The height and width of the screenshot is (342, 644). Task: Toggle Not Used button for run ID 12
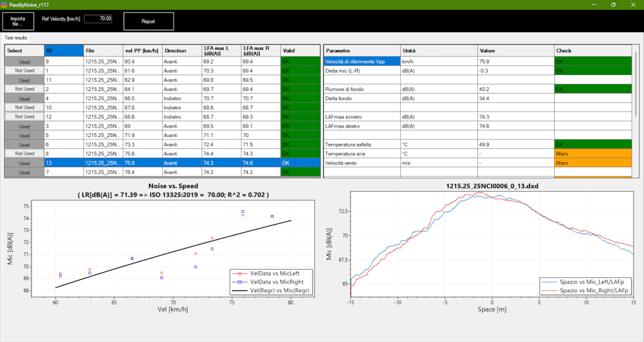coord(25,116)
